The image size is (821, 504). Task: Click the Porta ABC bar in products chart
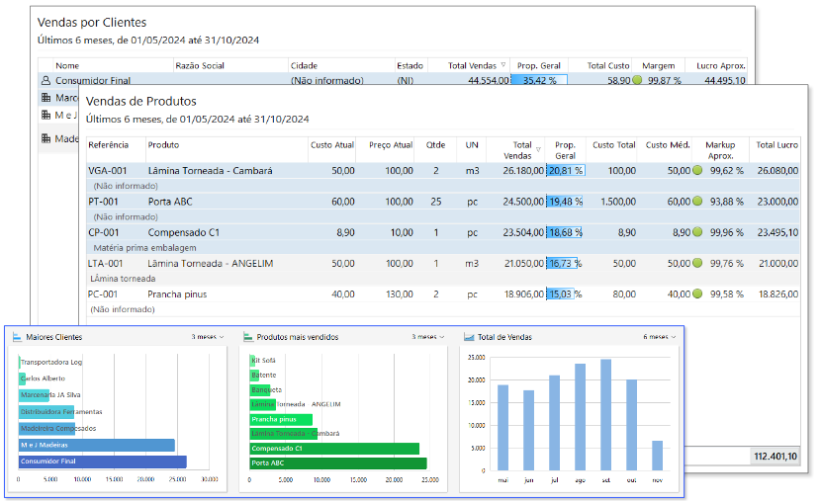[338, 462]
